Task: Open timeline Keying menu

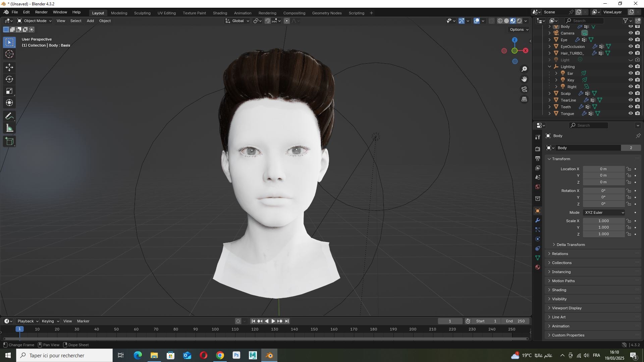Action: coord(50,321)
